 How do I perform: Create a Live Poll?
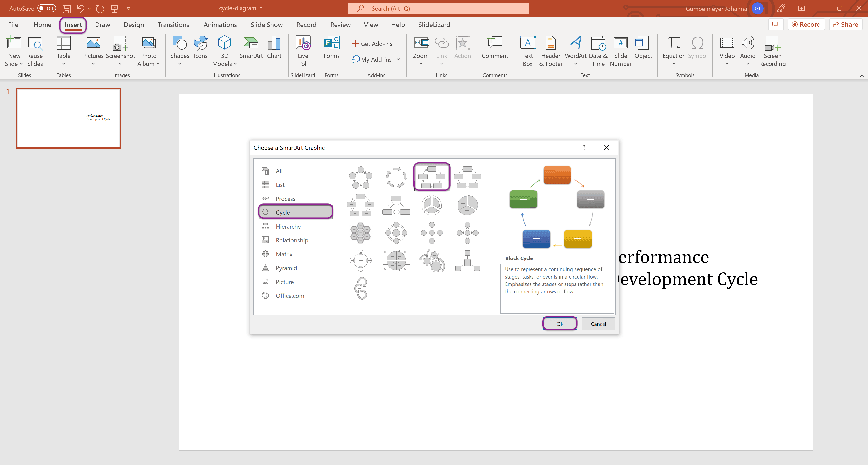coord(303,51)
